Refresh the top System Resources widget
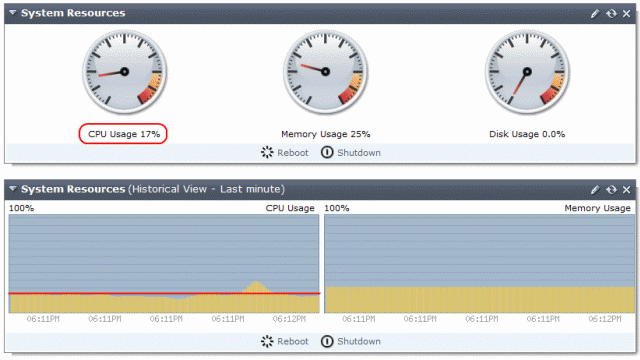 tap(611, 14)
